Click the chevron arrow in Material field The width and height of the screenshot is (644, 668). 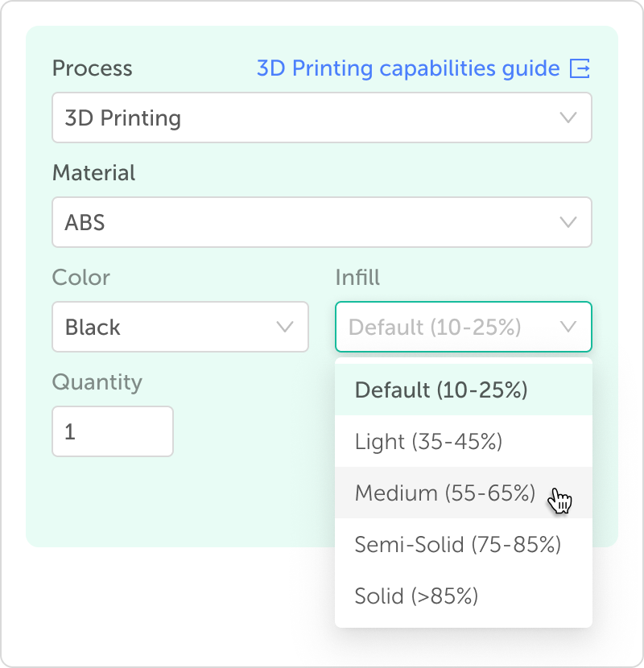pos(568,222)
